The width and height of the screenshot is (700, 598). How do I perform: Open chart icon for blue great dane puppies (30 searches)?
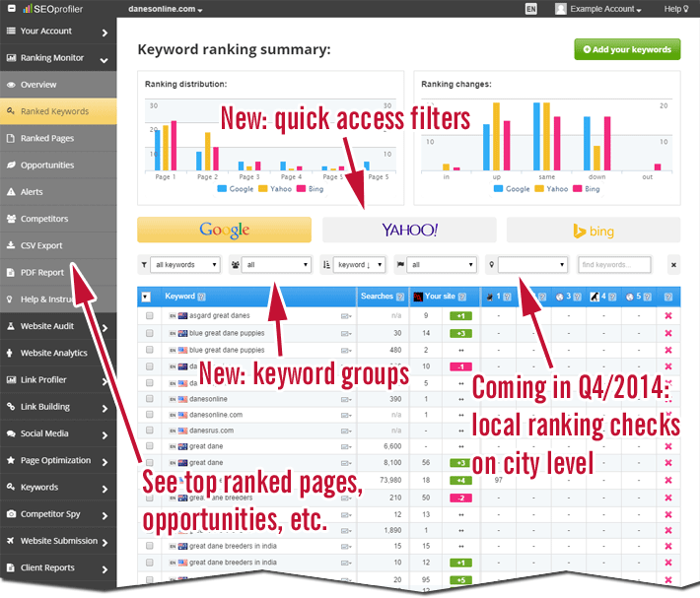(x=346, y=334)
